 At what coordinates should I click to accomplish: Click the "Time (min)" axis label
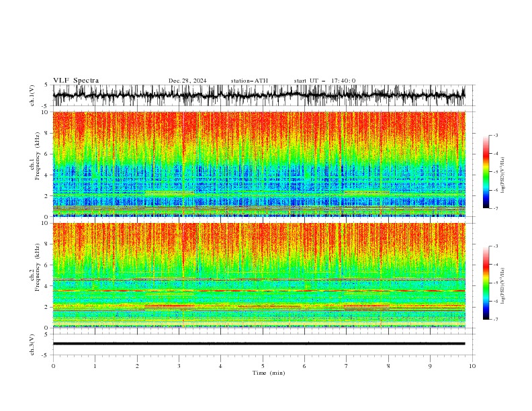point(269,373)
